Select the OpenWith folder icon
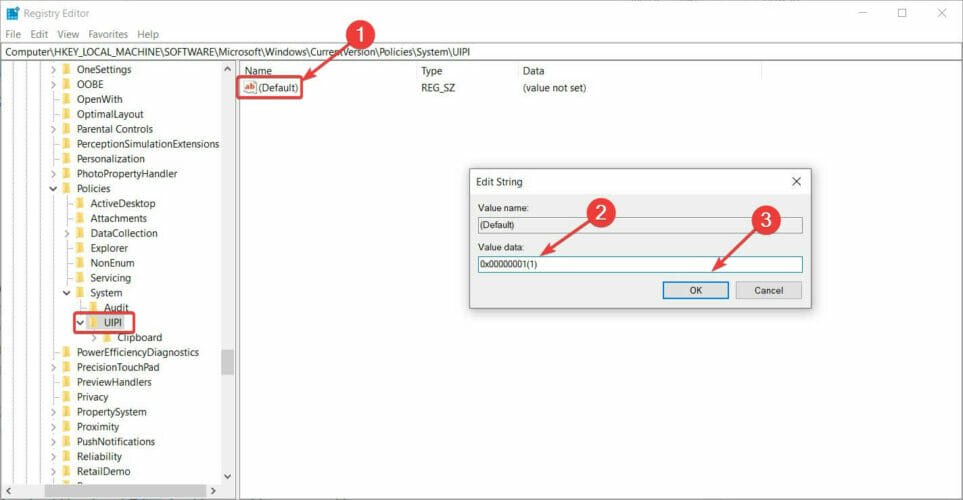Image resolution: width=963 pixels, height=500 pixels. 66,99
